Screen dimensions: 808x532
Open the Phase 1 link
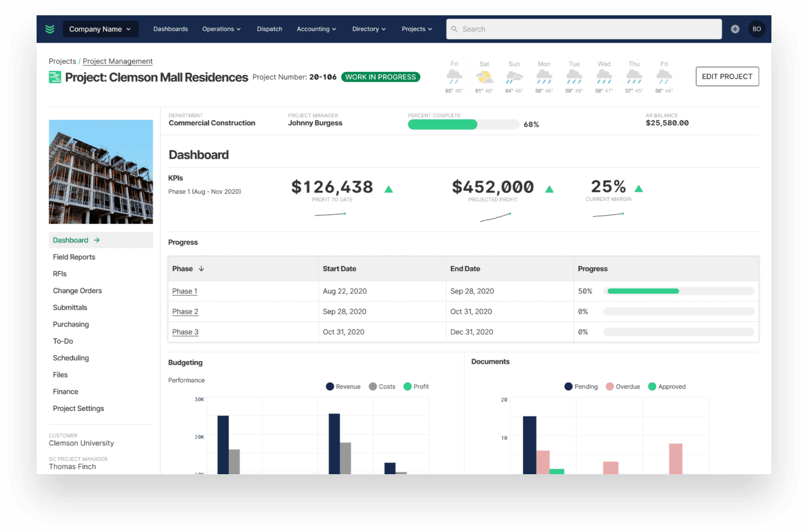coord(185,291)
